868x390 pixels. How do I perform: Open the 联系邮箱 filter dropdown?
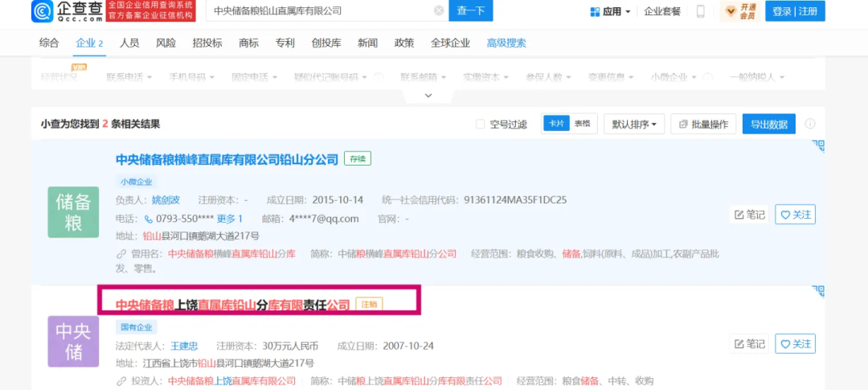click(424, 77)
